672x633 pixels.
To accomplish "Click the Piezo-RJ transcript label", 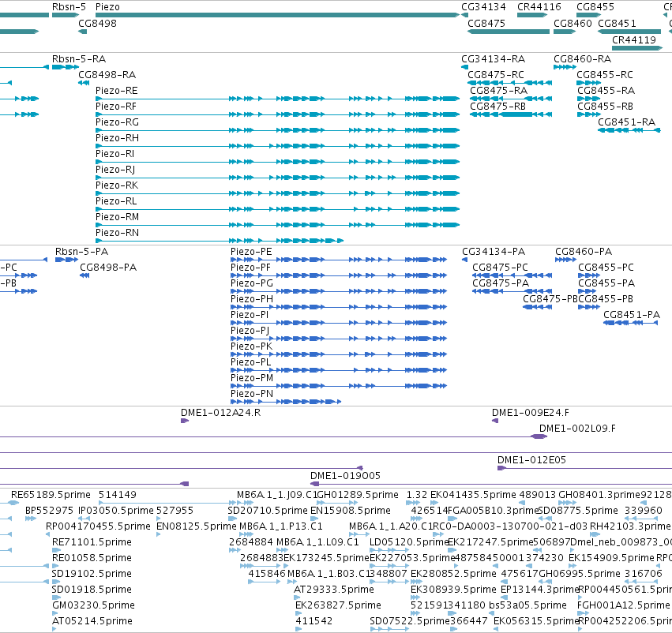I will coord(115,170).
